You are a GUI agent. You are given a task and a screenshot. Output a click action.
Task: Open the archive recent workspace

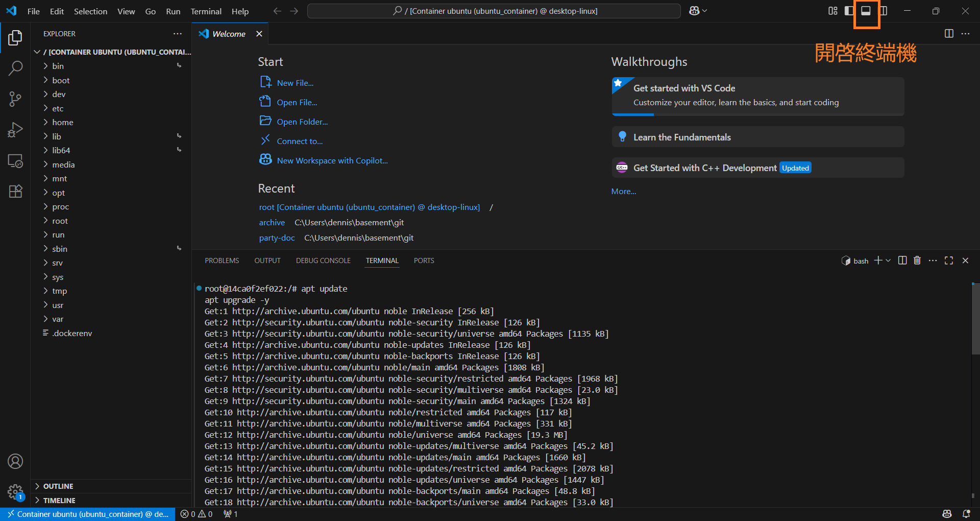click(x=272, y=222)
